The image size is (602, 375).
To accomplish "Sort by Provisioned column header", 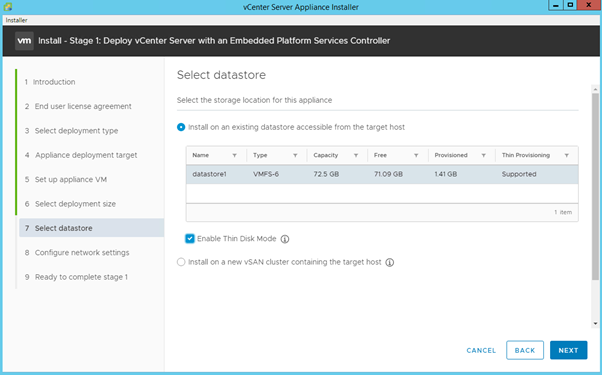I will [x=451, y=155].
